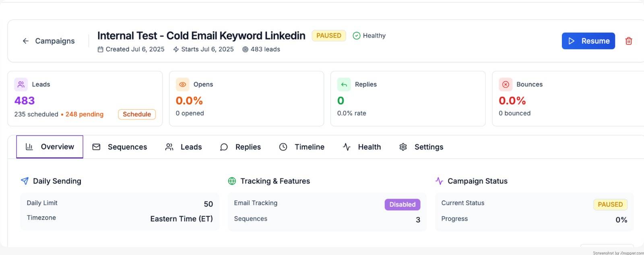The width and height of the screenshot is (644, 255).
Task: Click the purple Leads card icon
Action: click(x=21, y=85)
